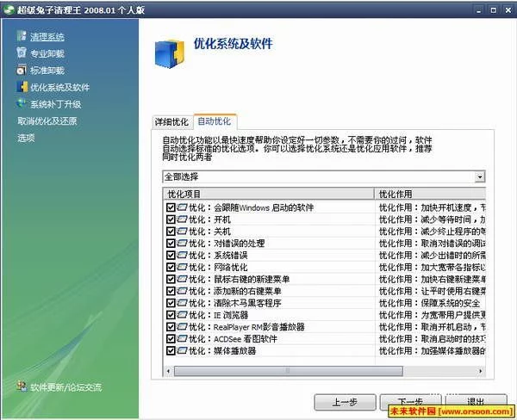Click the 软件更新/论坛交流 icon
The image size is (517, 420).
pos(22,386)
